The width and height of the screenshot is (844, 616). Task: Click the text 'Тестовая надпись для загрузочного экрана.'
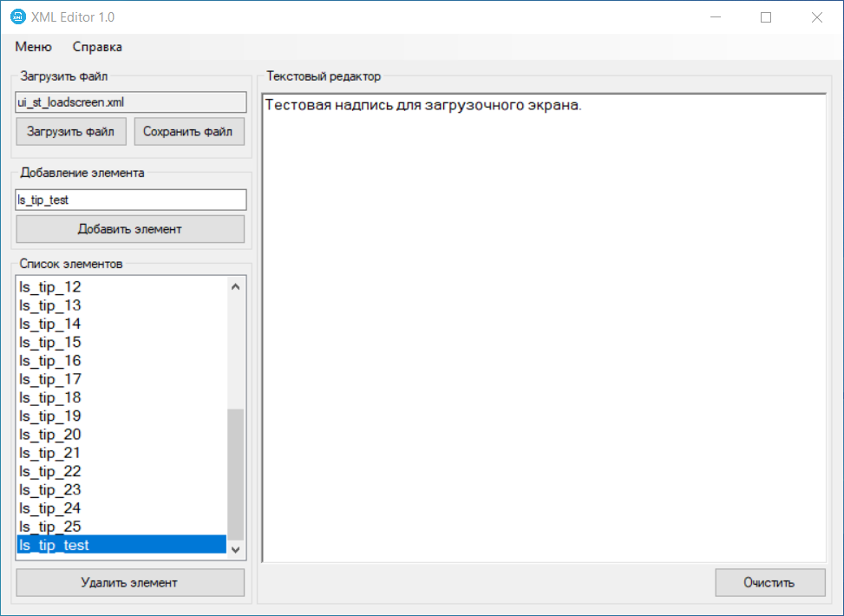pyautogui.click(x=423, y=105)
